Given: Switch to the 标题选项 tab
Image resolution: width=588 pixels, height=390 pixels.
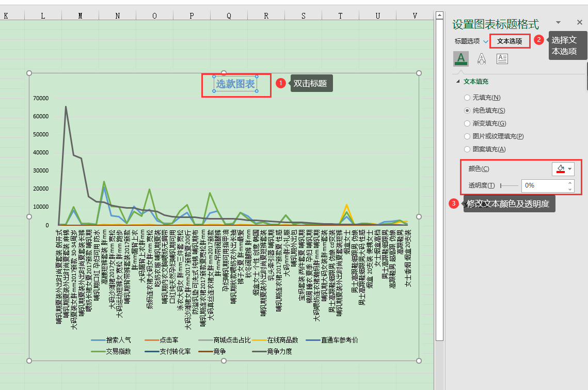Looking at the screenshot, I should pos(467,41).
